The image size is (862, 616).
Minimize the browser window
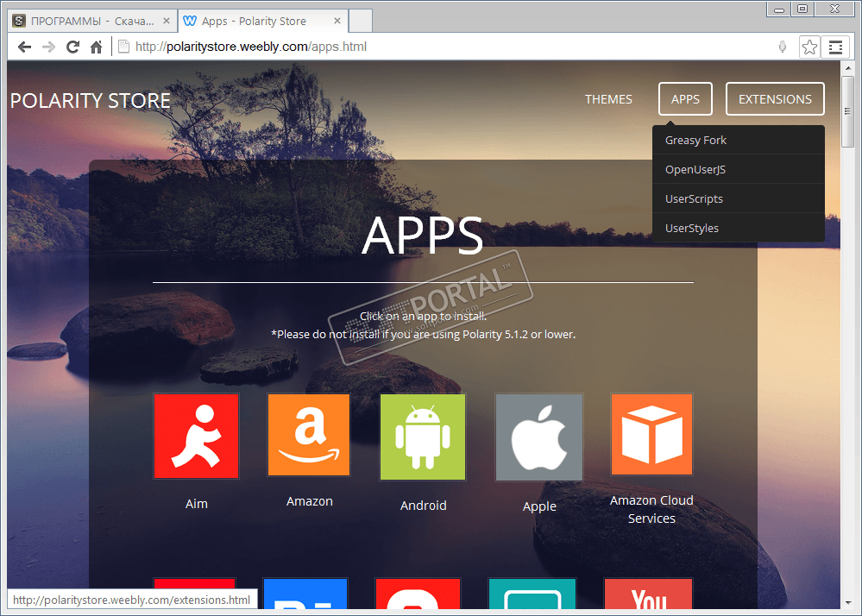779,9
